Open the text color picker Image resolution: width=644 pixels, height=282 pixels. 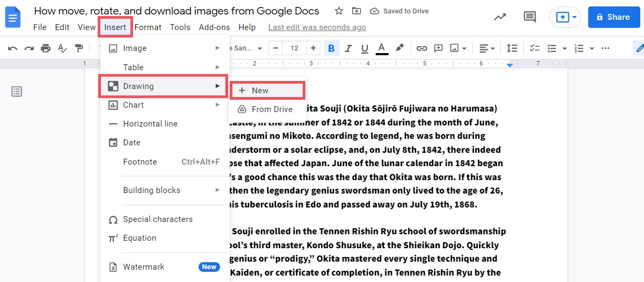[382, 48]
